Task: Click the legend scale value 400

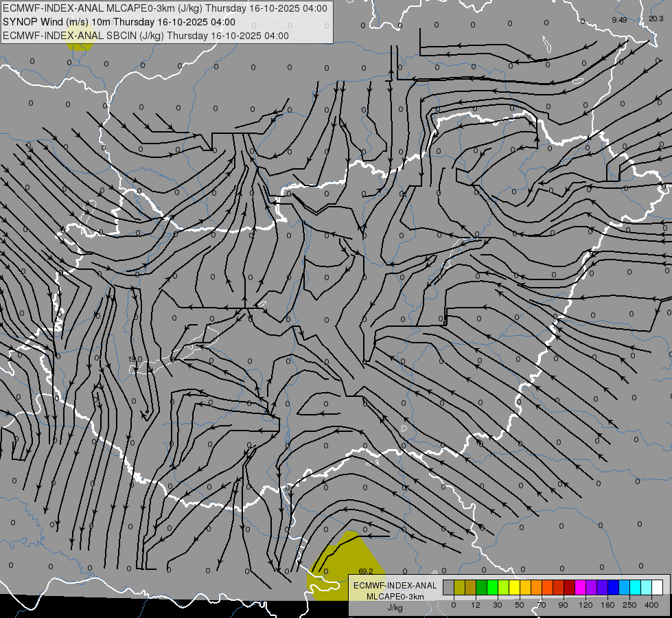Action: (651, 605)
